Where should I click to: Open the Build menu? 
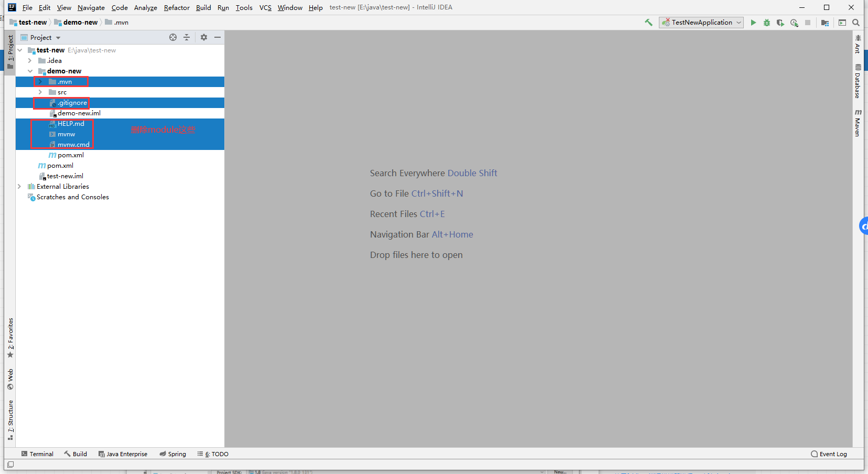203,7
